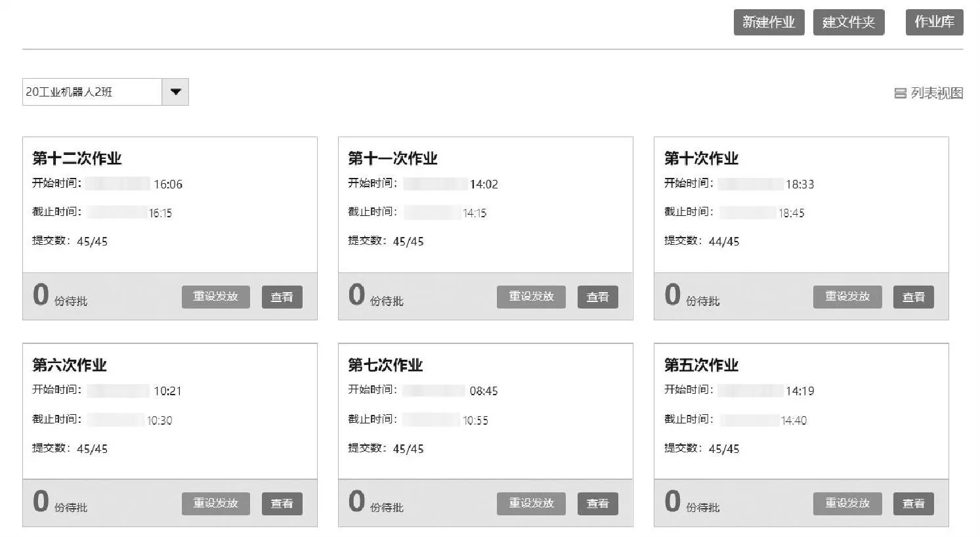Open the 作业库 assignment library
This screenshot has width=980, height=537.
coord(934,22)
